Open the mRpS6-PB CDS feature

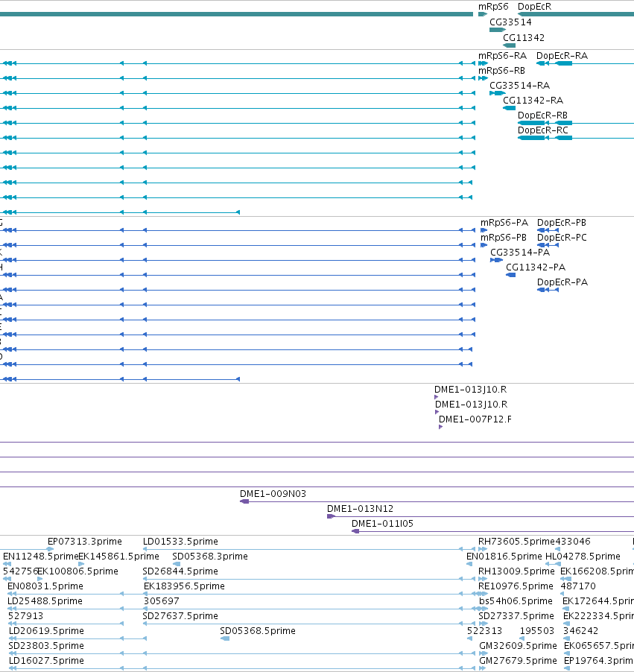tap(484, 245)
